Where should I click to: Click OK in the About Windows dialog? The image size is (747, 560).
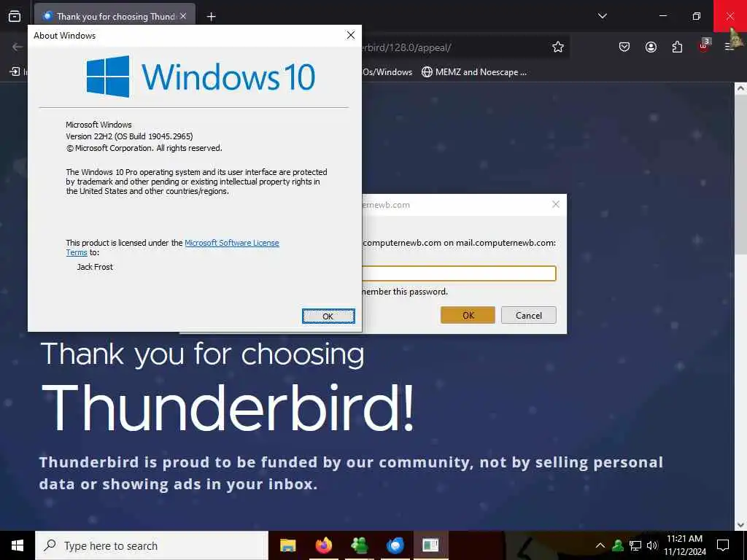point(328,316)
